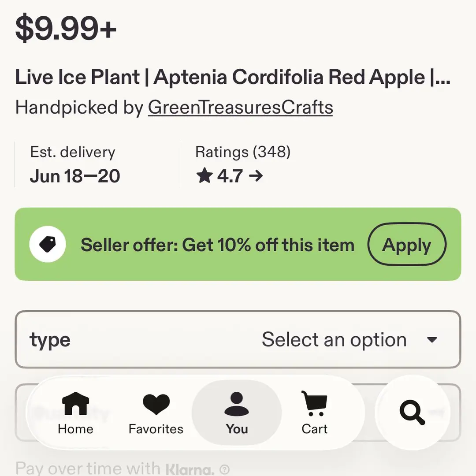Open the Klarna info question mark icon

coord(224,470)
